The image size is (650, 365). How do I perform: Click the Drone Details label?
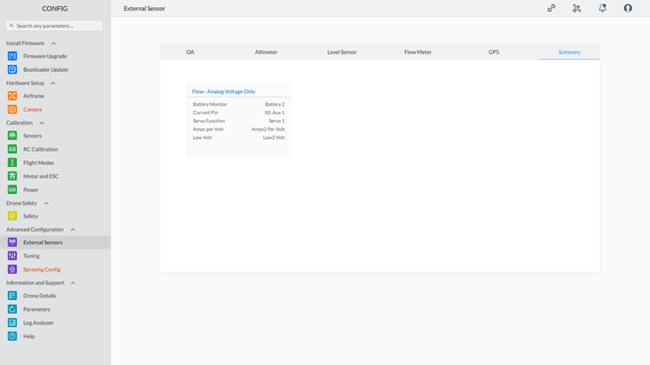[39, 296]
